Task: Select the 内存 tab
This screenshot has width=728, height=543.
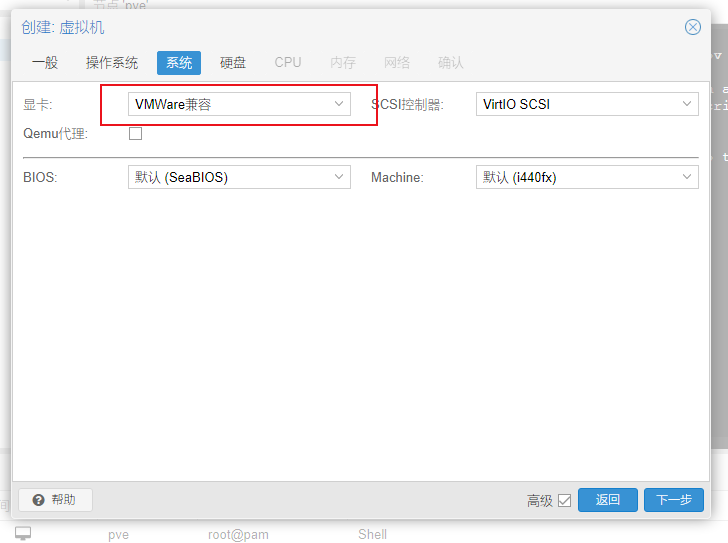Action: tap(343, 62)
